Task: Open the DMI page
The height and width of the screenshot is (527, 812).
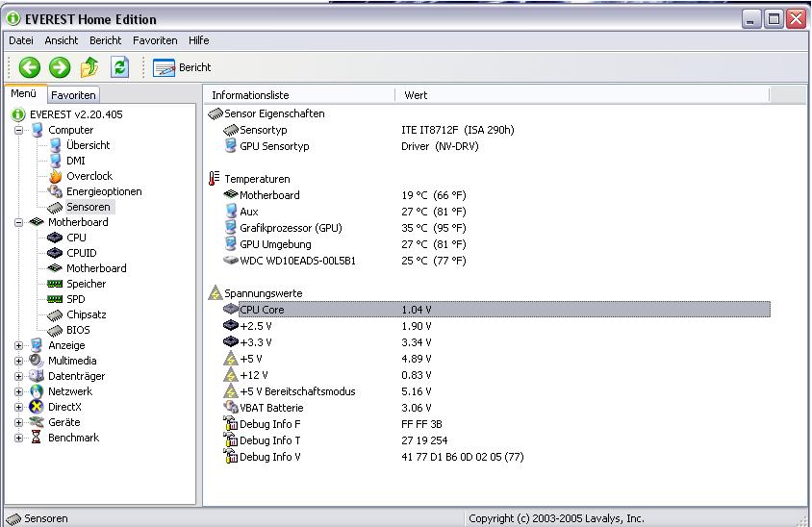Action: [x=76, y=161]
